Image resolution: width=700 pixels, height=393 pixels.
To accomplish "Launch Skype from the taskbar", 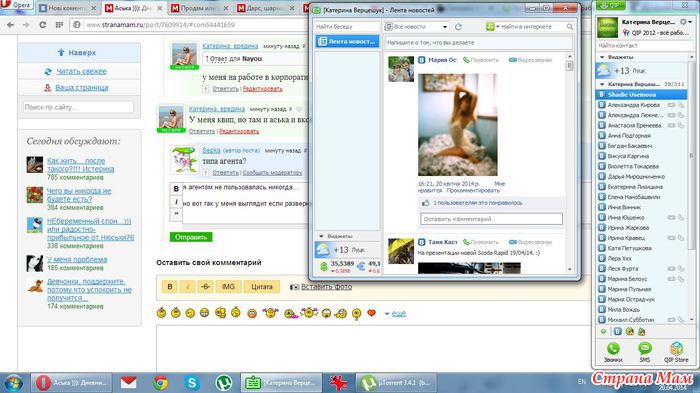I will pyautogui.click(x=192, y=383).
